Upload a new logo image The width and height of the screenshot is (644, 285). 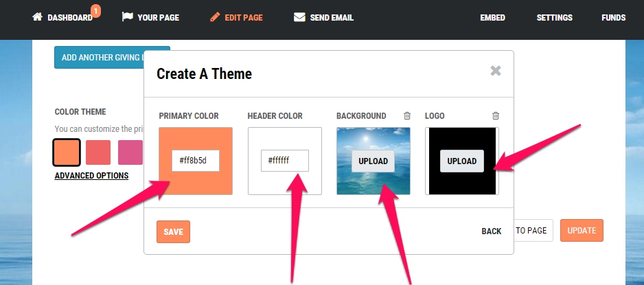(462, 161)
